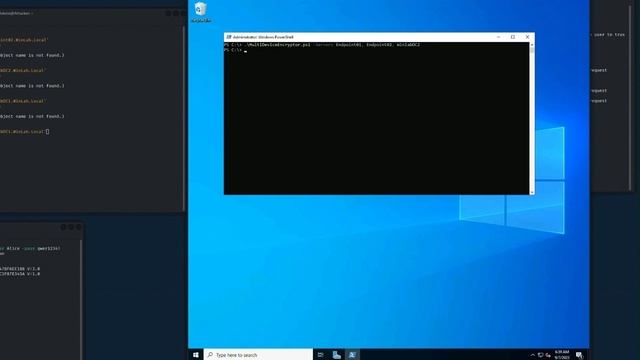Open the Action Center notifications icon
This screenshot has width=640, height=360.
click(x=579, y=355)
